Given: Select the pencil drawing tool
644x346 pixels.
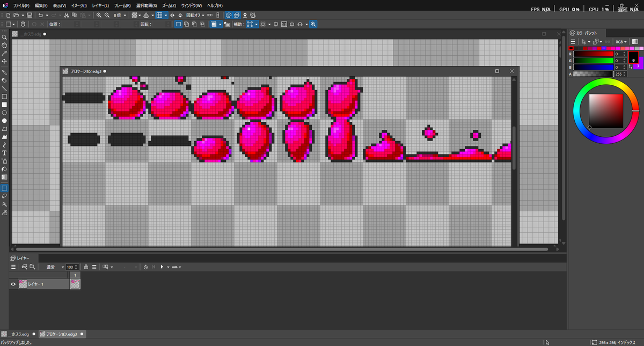Looking at the screenshot, I should coord(4,72).
